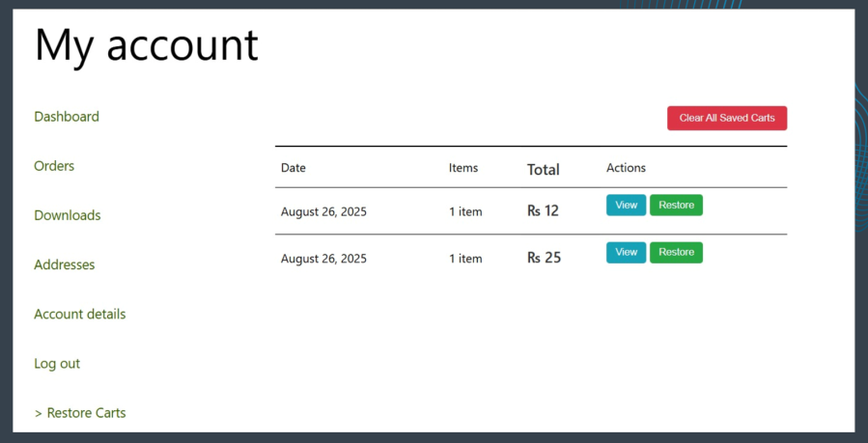Go to the Orders page
Screen dimensions: 868x443
(x=54, y=166)
